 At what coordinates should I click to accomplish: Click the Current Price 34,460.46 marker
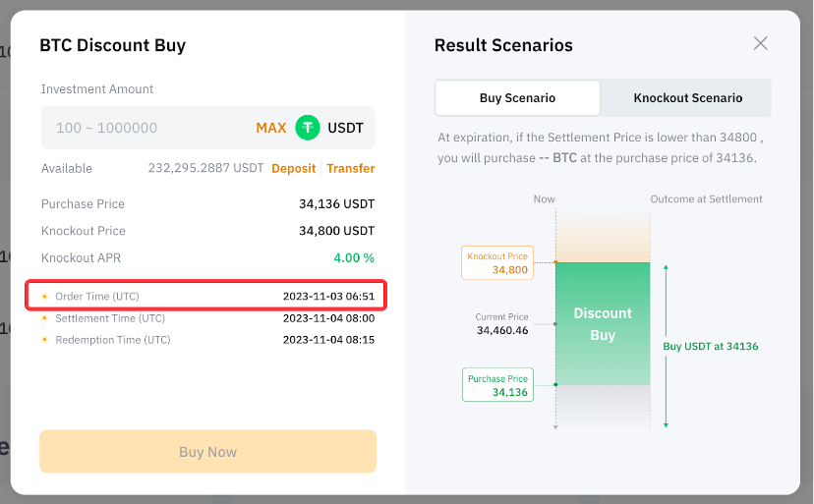(x=501, y=324)
